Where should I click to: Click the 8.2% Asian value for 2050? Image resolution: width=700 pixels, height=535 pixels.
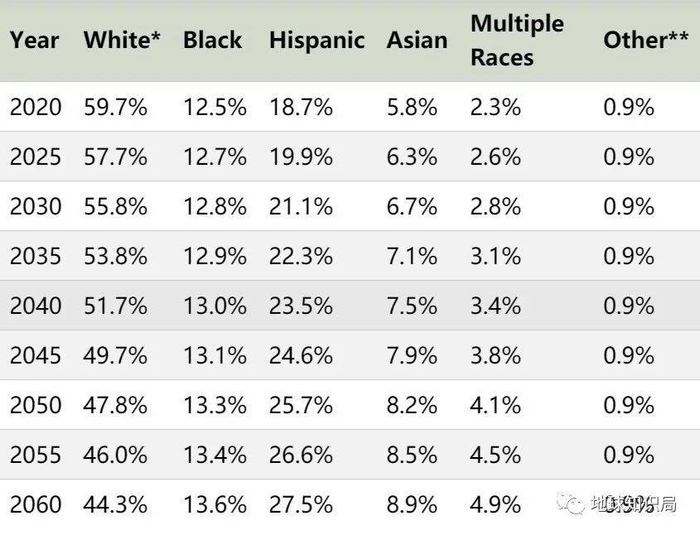tap(411, 405)
